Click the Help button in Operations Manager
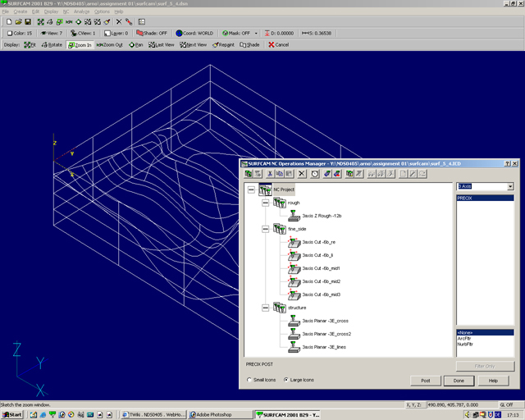525x420 pixels. tap(493, 381)
